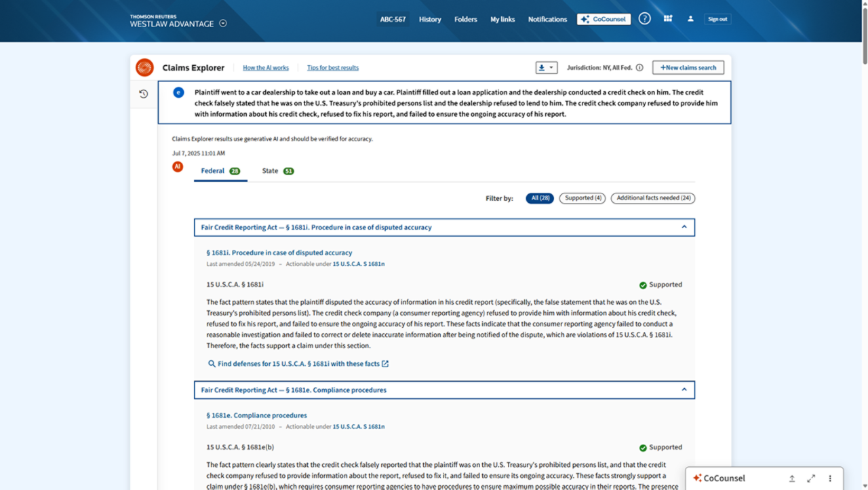
Task: Filter by Additional facts needed (24)
Action: (x=652, y=198)
